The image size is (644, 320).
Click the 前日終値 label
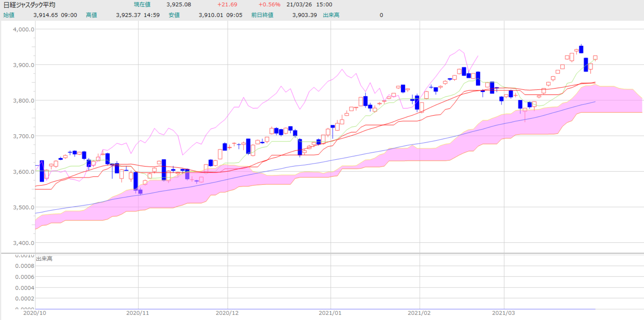[x=262, y=15]
